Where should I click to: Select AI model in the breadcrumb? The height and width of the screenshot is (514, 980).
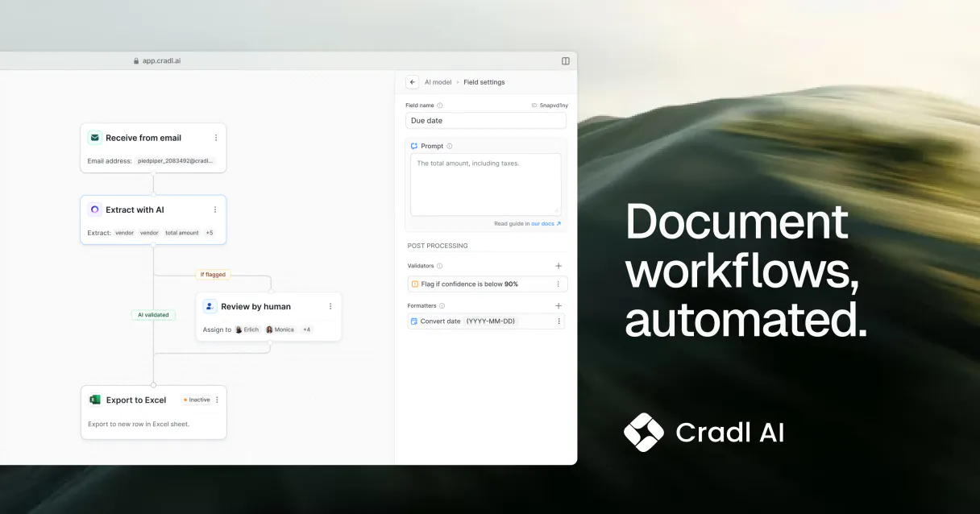pos(438,81)
